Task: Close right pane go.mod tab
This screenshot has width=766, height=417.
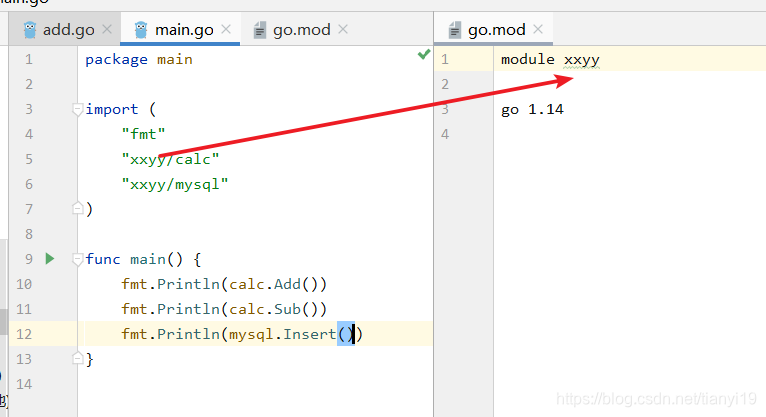Action: point(538,30)
